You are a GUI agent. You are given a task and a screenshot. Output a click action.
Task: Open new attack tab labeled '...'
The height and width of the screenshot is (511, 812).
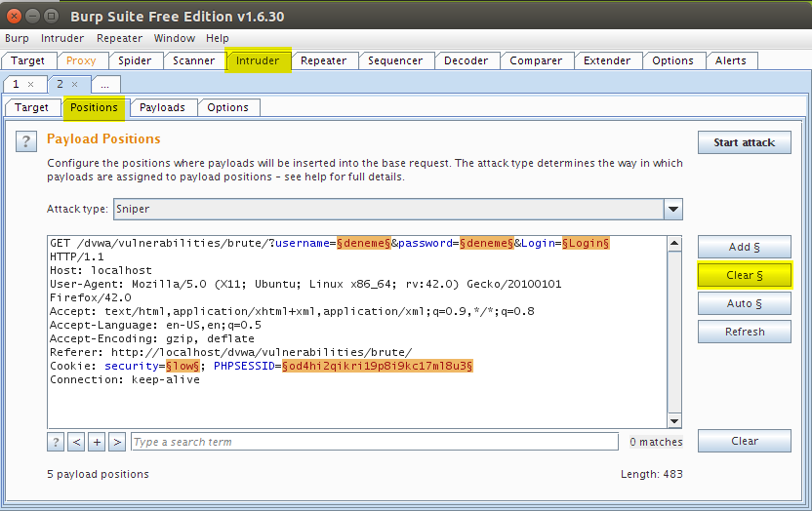click(105, 85)
